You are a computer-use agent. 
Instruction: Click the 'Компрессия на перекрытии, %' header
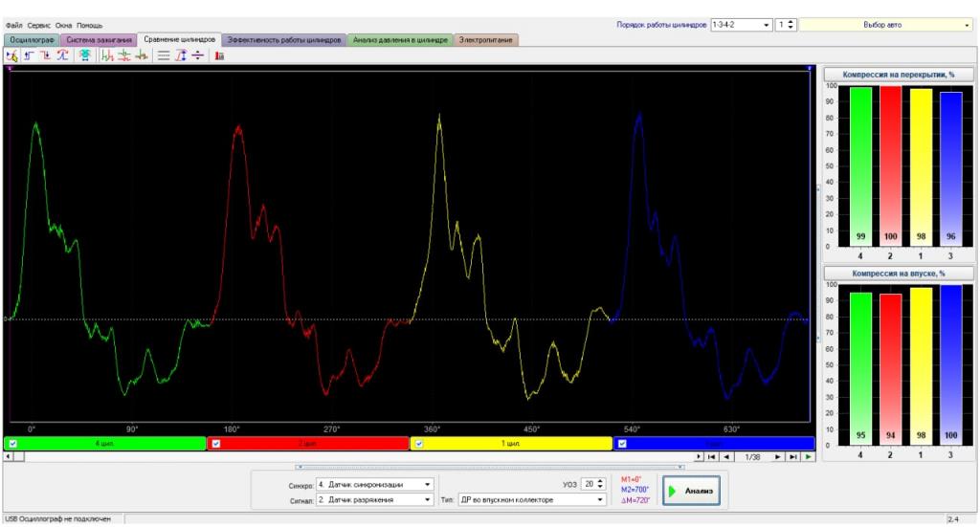click(898, 75)
